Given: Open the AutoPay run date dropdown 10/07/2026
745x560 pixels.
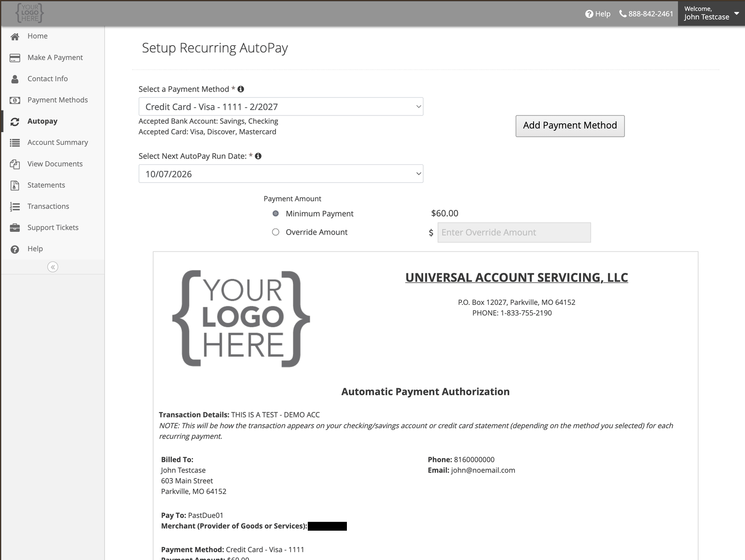Looking at the screenshot, I should point(281,174).
